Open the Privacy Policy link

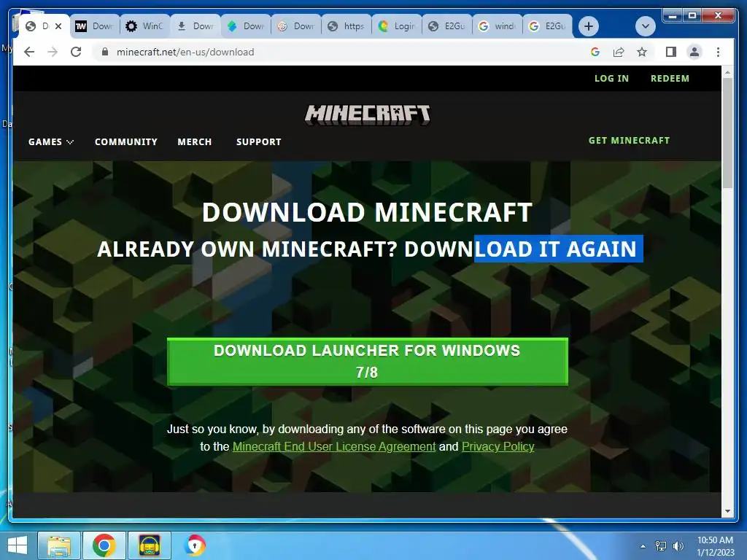point(498,447)
